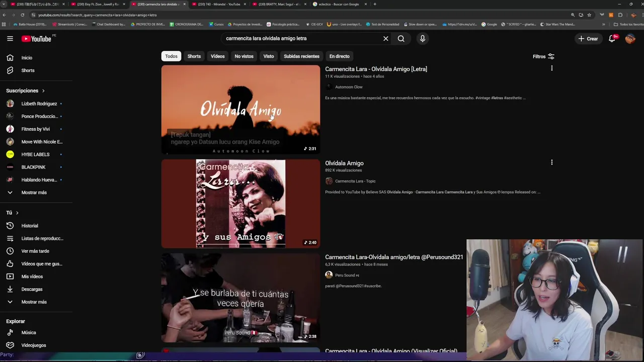644x362 pixels.
Task: Go back in browser history
Action: 5,15
